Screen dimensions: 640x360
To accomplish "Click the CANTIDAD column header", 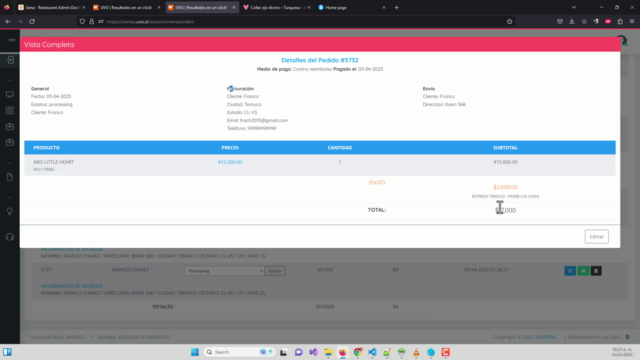I will 340,147.
